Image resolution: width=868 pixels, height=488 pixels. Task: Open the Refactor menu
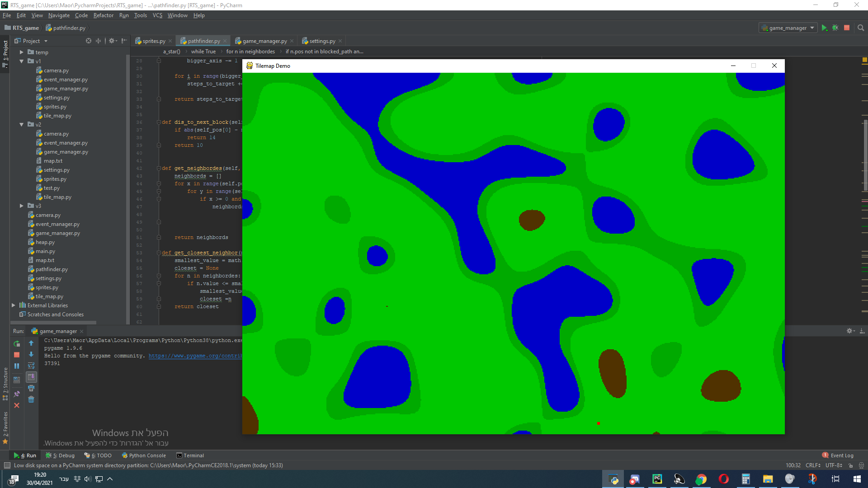[x=104, y=15]
